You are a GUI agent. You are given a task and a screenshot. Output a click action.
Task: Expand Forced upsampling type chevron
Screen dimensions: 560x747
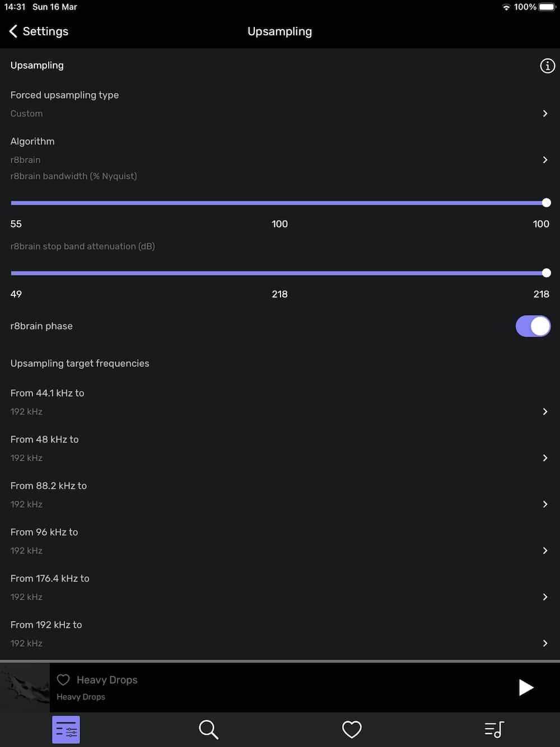click(x=545, y=113)
